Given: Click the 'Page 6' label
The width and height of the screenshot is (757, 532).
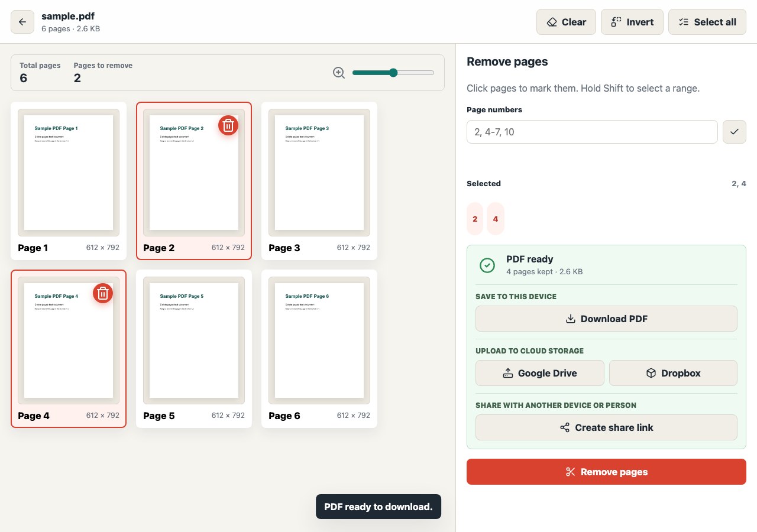Looking at the screenshot, I should click(284, 416).
